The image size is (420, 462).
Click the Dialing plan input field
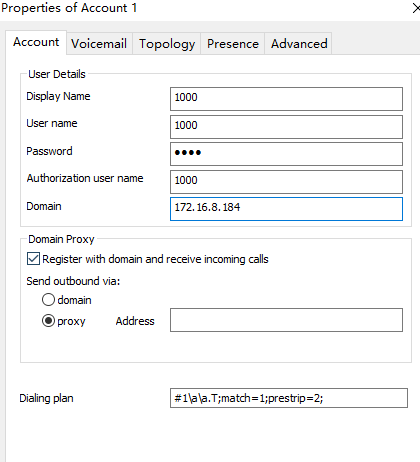pyautogui.click(x=289, y=398)
